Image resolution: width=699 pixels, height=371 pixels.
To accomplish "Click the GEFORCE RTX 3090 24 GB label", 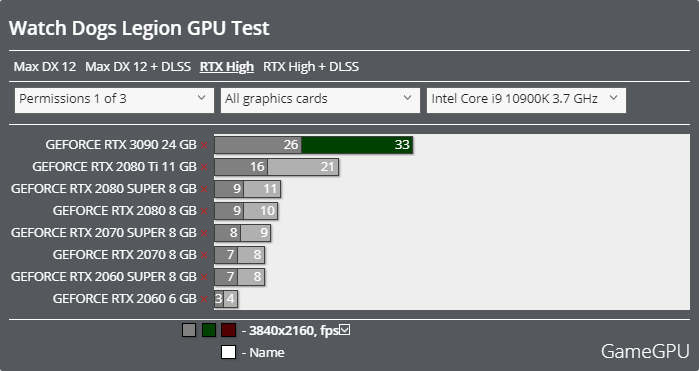I will pos(121,145).
